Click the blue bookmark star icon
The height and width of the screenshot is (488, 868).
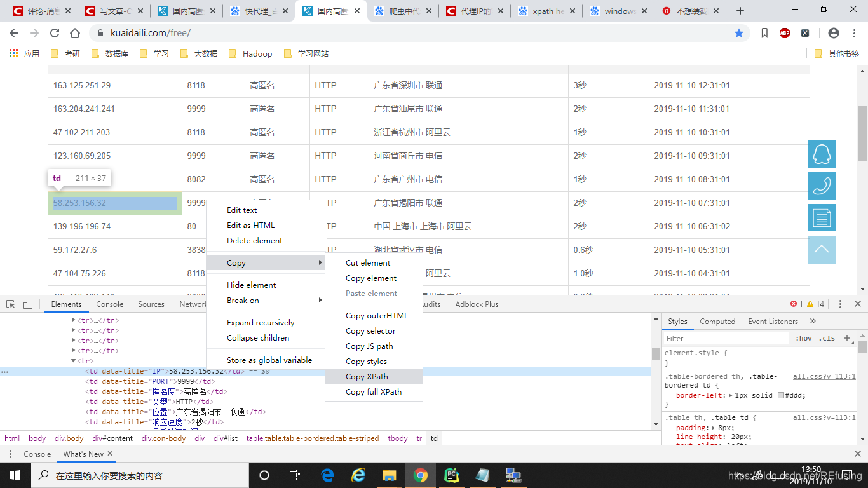(739, 33)
